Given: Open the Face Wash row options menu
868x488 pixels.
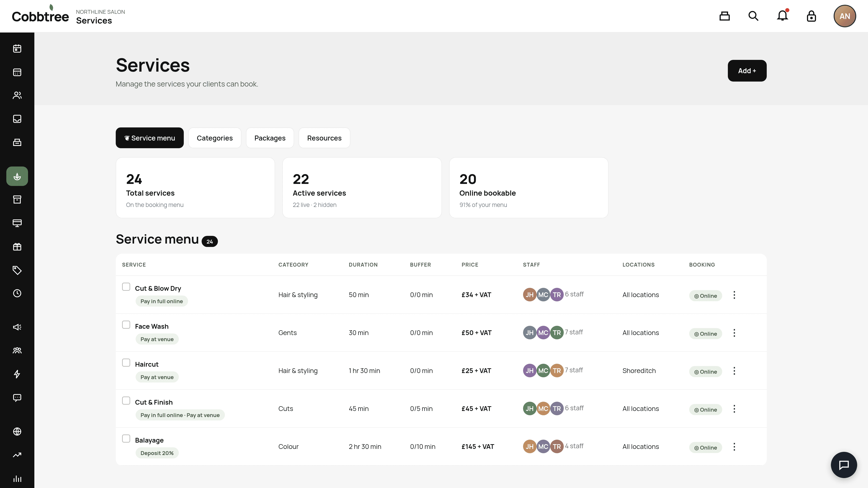Looking at the screenshot, I should click(734, 333).
